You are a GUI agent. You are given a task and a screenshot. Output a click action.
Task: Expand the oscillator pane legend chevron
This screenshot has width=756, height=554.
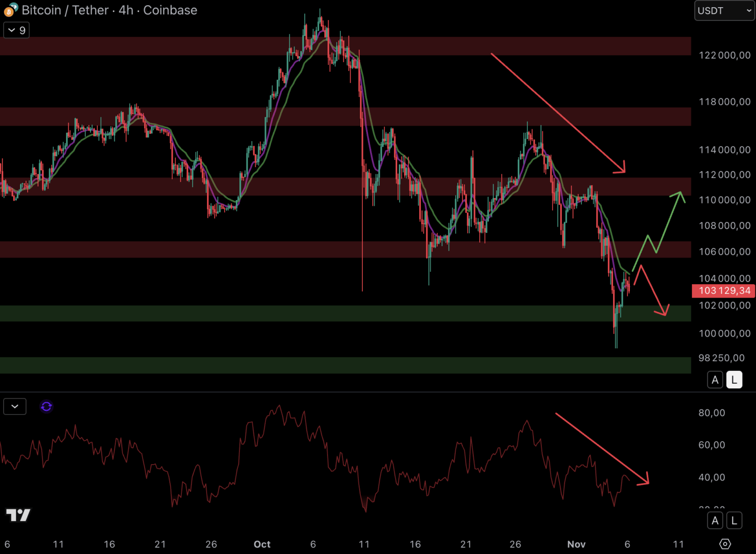pos(15,407)
